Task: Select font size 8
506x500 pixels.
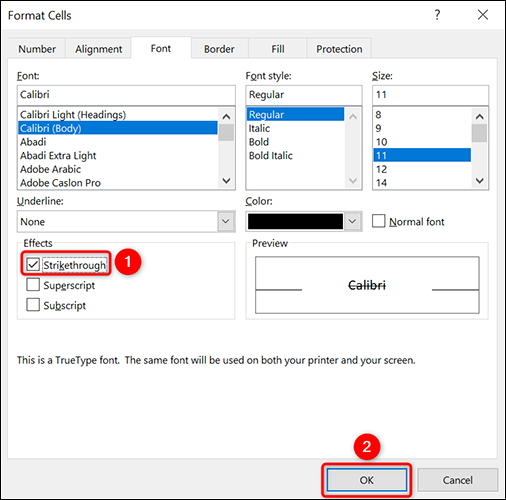Action: (x=422, y=115)
